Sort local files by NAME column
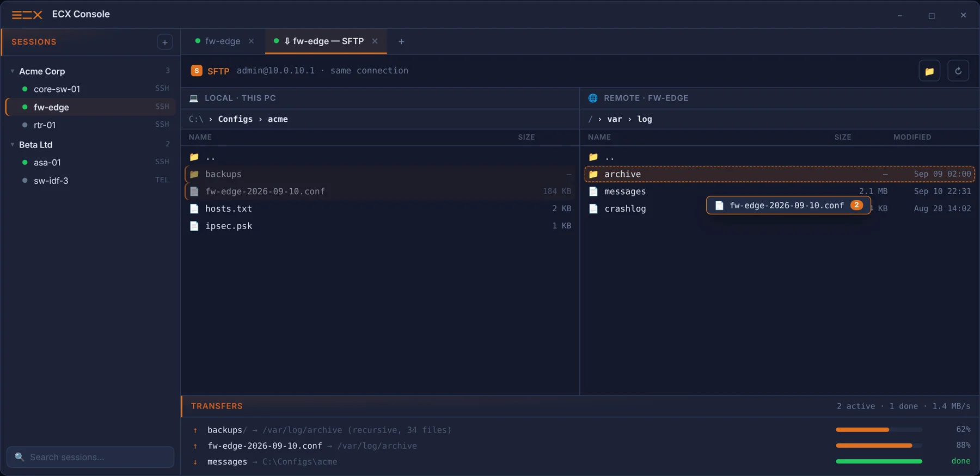The width and height of the screenshot is (980, 476). click(x=200, y=137)
